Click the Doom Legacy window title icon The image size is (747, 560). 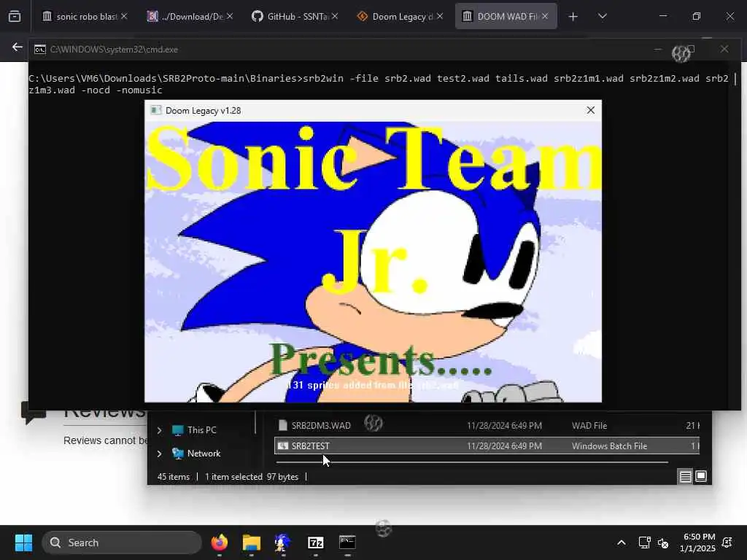156,111
